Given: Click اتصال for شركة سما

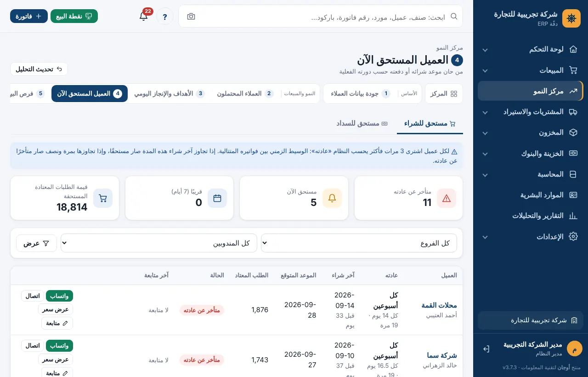Looking at the screenshot, I should [x=33, y=346].
